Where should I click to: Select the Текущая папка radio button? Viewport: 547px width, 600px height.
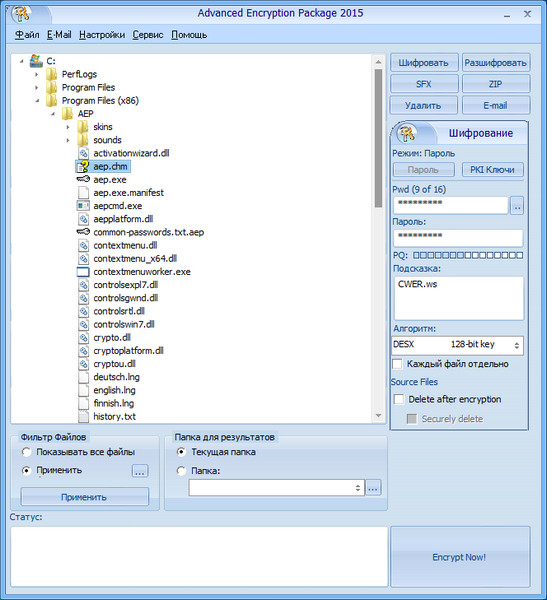(181, 452)
